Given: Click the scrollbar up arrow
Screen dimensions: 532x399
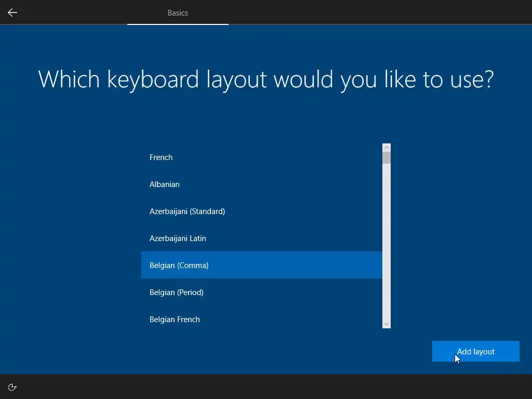Looking at the screenshot, I should point(387,148).
